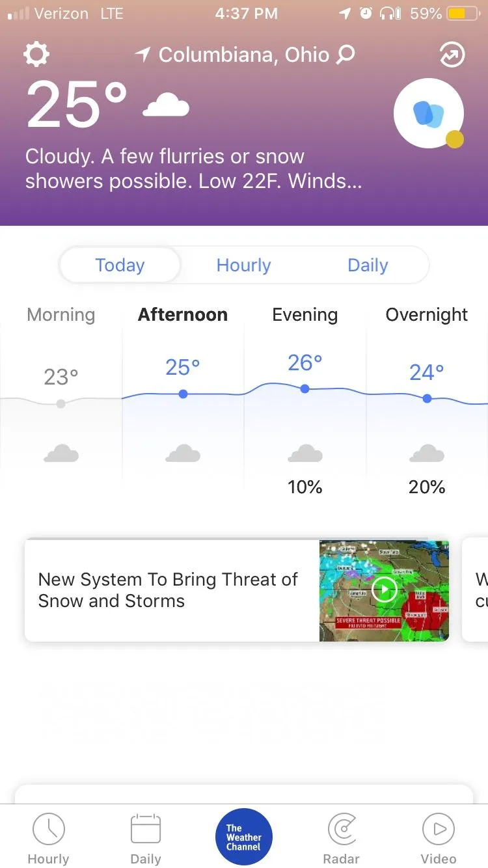Tap the blue cards floating circle button
488x868 pixels.
coord(429,114)
